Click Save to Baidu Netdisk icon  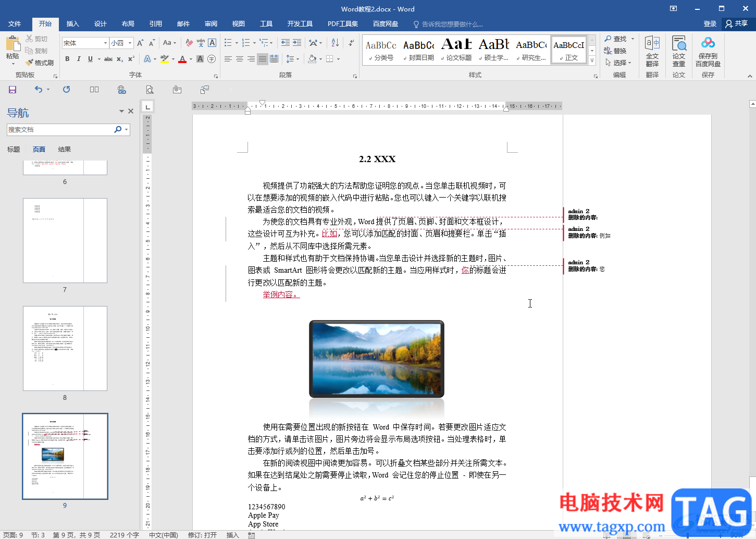point(708,51)
